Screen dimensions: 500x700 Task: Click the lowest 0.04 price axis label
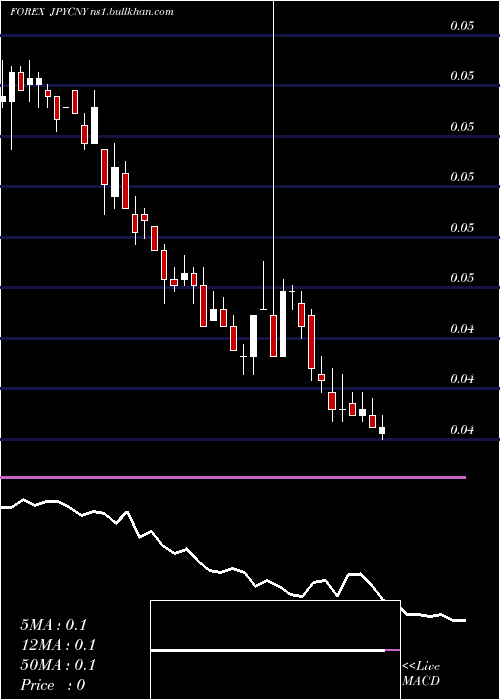pyautogui.click(x=462, y=430)
